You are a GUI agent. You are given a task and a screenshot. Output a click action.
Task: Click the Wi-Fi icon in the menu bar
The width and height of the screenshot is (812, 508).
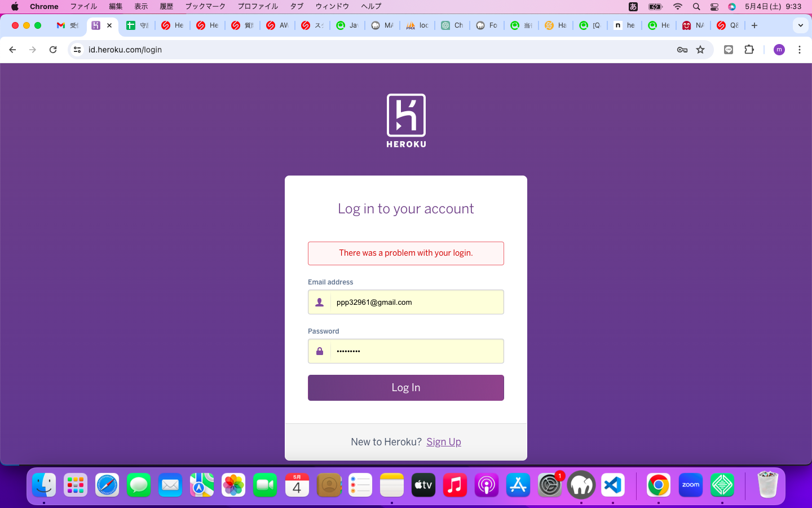677,6
